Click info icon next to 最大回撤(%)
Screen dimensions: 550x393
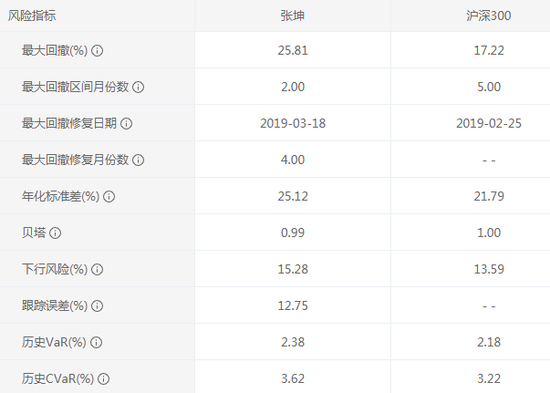tap(97, 51)
